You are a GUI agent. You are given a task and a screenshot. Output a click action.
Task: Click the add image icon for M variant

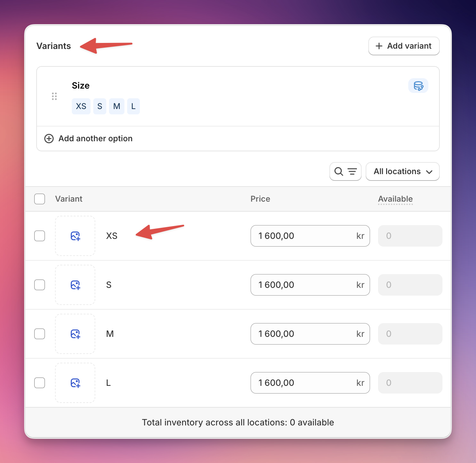click(75, 334)
